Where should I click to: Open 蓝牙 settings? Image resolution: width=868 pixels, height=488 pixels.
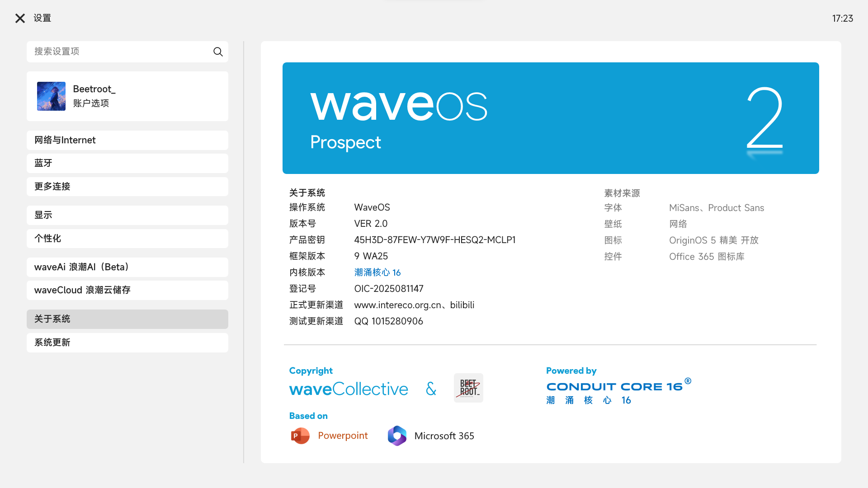point(127,163)
